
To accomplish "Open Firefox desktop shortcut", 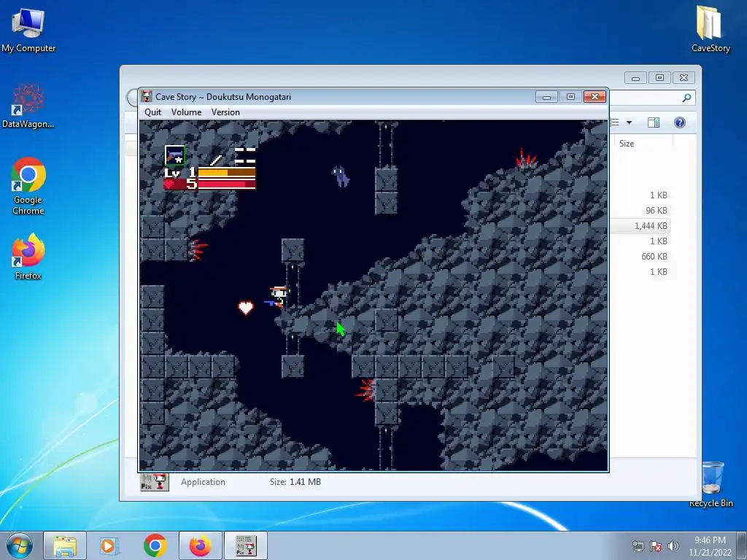I will pyautogui.click(x=28, y=257).
